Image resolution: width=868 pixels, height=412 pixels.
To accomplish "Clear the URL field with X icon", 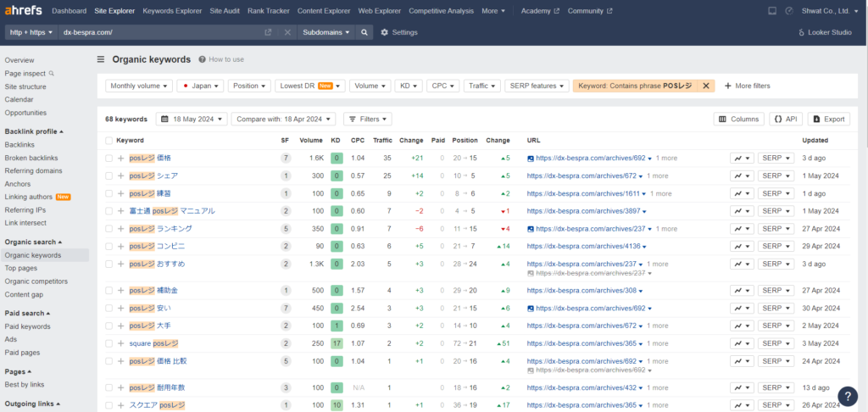I will tap(287, 32).
